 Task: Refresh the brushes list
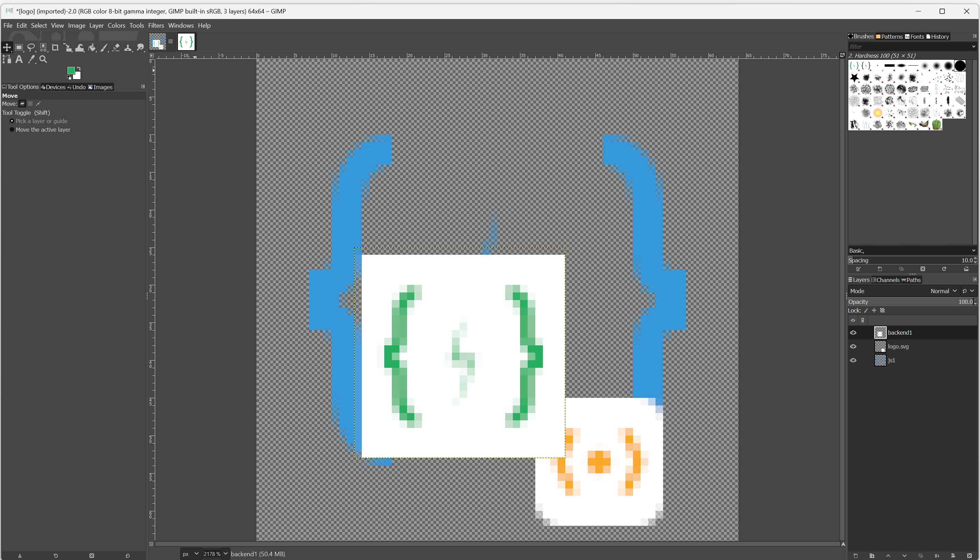[x=944, y=269]
